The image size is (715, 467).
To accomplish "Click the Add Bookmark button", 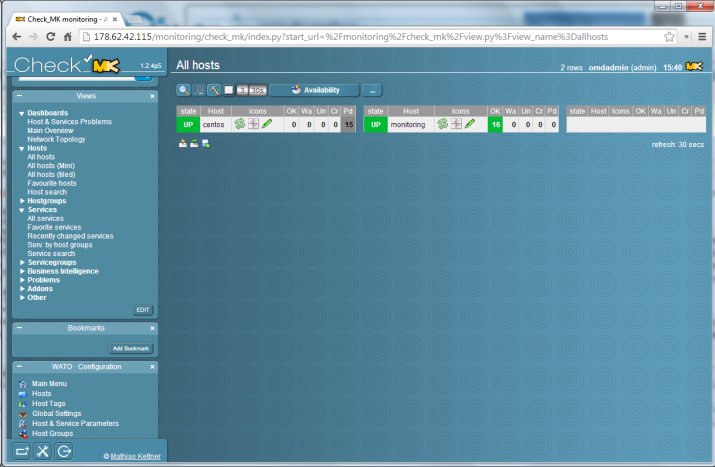I will point(131,348).
